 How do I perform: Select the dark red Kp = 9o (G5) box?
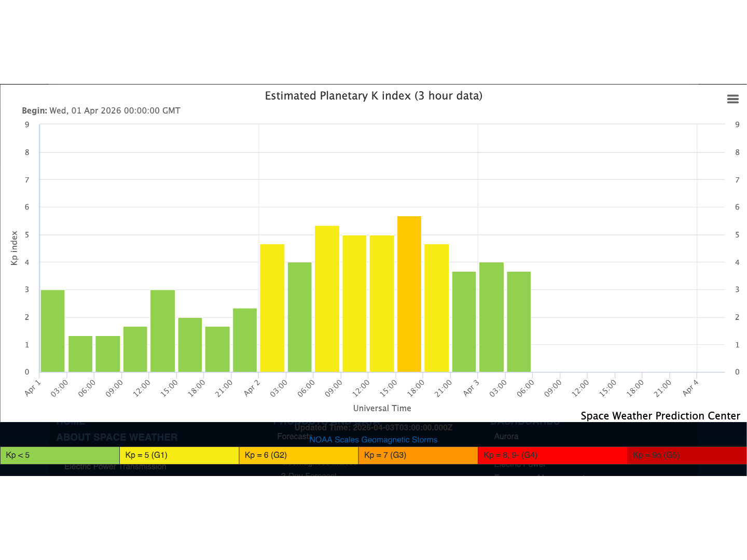[x=686, y=455]
